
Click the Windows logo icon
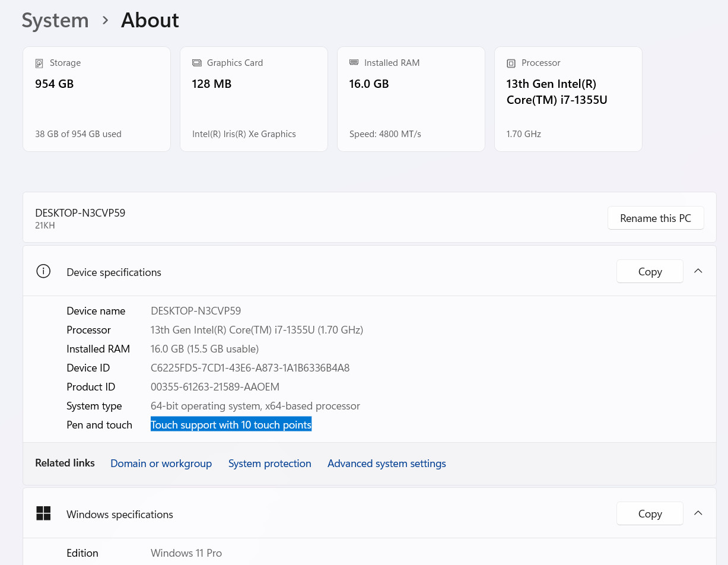tap(43, 513)
